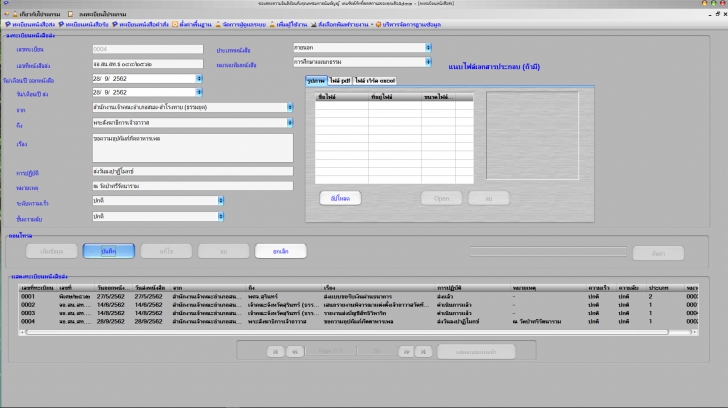This screenshot has width=728, height=408.
Task: Go to first page of records
Action: point(275,351)
